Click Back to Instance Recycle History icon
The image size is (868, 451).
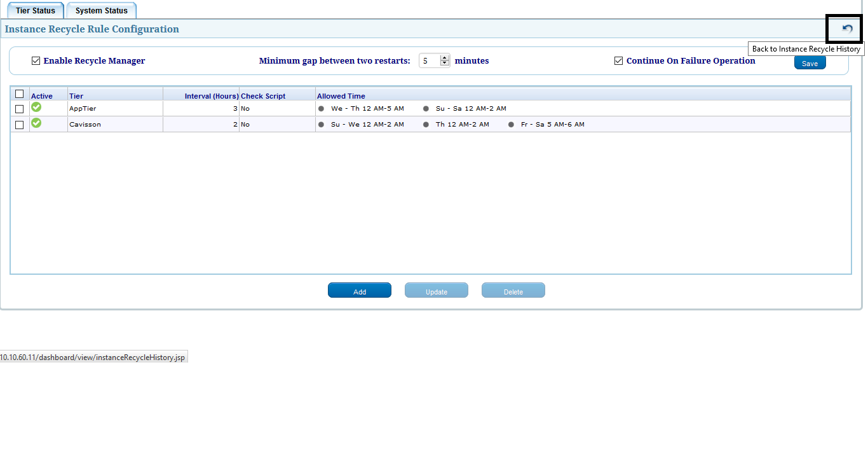click(847, 29)
